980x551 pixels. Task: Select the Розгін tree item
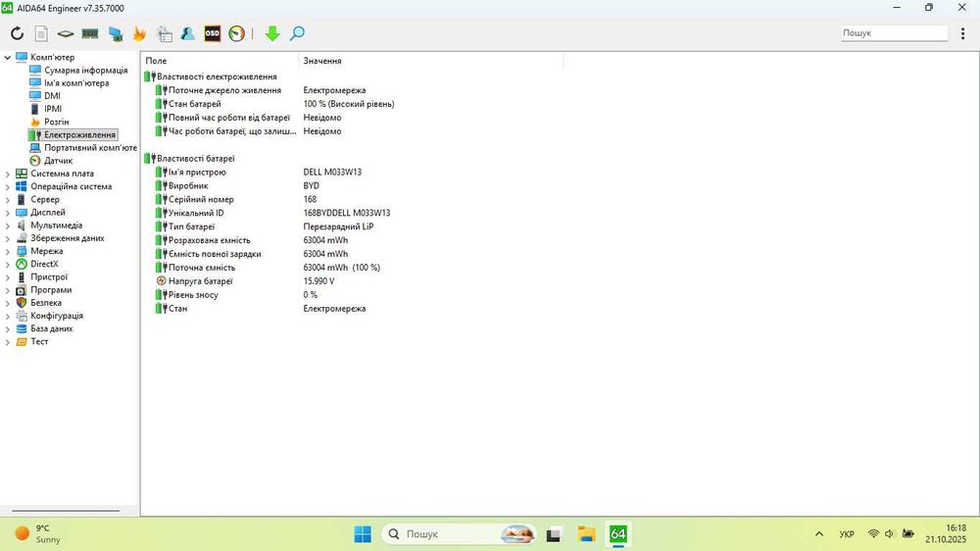[56, 122]
